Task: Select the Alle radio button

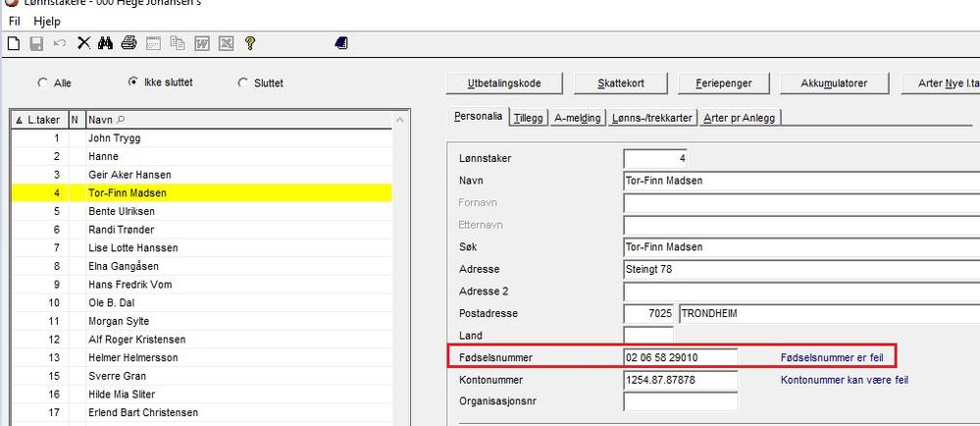Action: 43,81
